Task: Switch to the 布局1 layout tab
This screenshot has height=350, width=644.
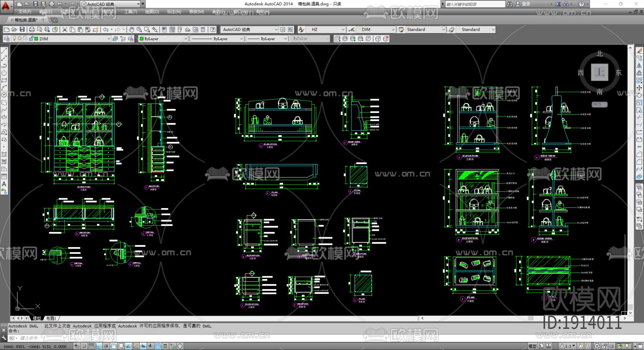Action: pos(51,318)
